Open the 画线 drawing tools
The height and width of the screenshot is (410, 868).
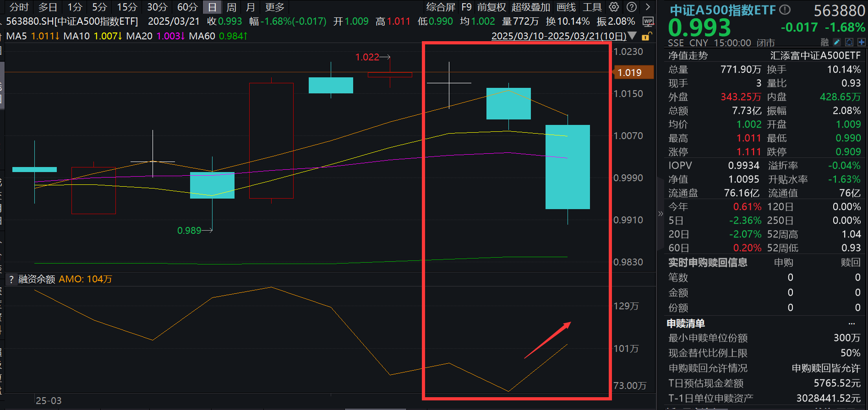[x=566, y=7]
